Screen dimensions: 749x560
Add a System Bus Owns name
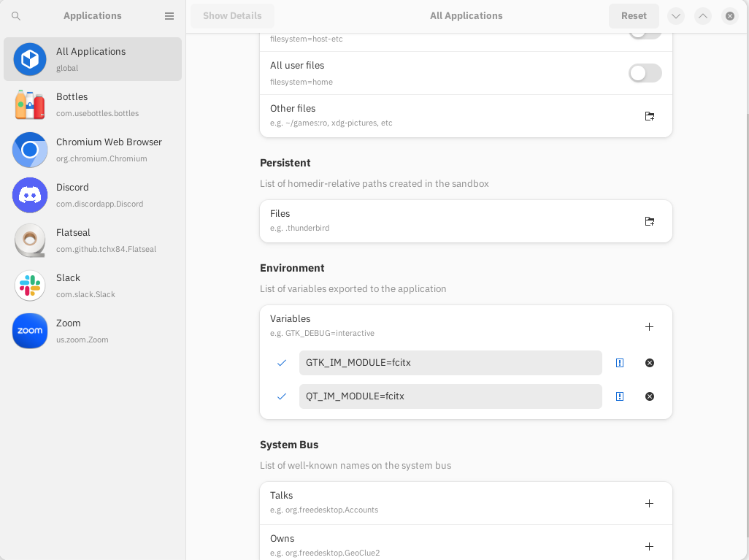[x=649, y=547]
